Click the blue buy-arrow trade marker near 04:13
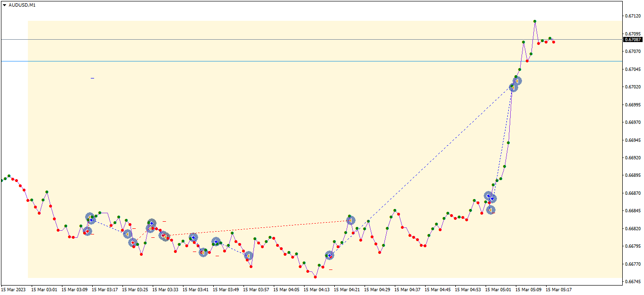 click(330, 255)
